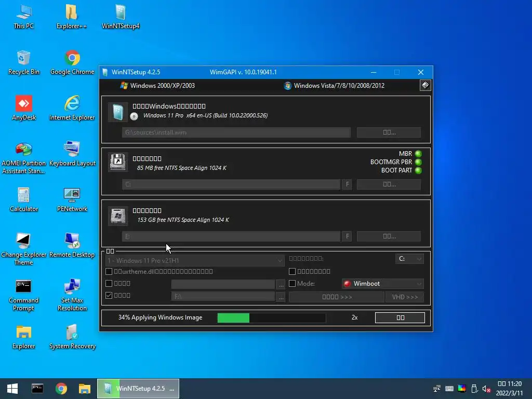Click the F format button beside boot drive
Screen dimensions: 532x399
click(347, 184)
